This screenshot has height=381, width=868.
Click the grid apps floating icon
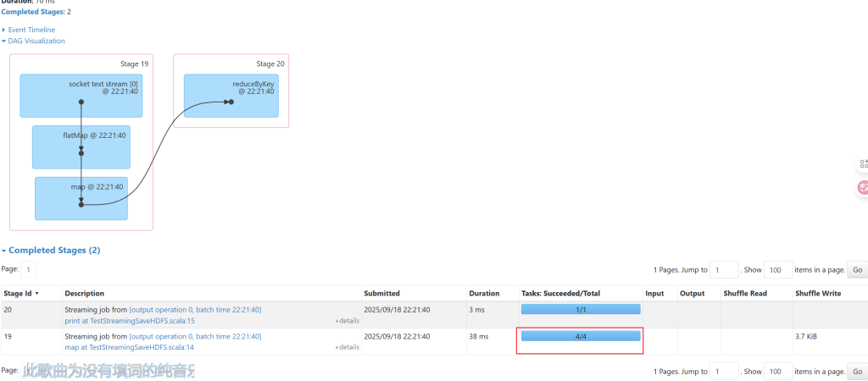click(863, 163)
